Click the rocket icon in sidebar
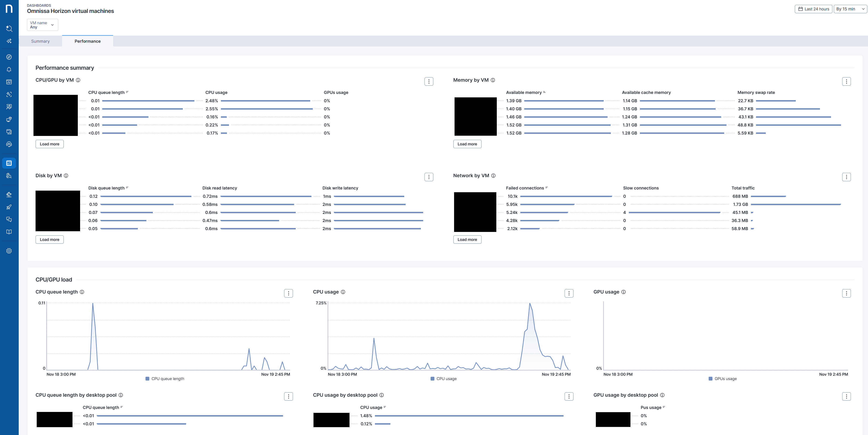 coord(9,207)
